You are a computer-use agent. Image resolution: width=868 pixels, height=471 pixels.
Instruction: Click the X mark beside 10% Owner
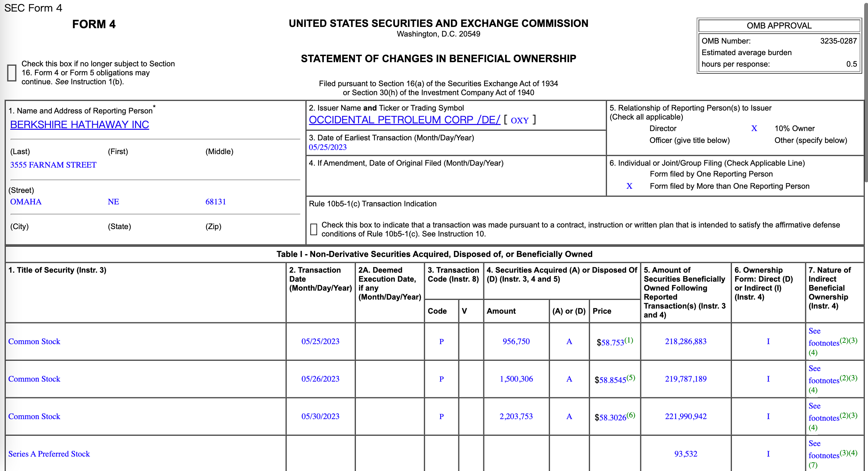coord(754,128)
